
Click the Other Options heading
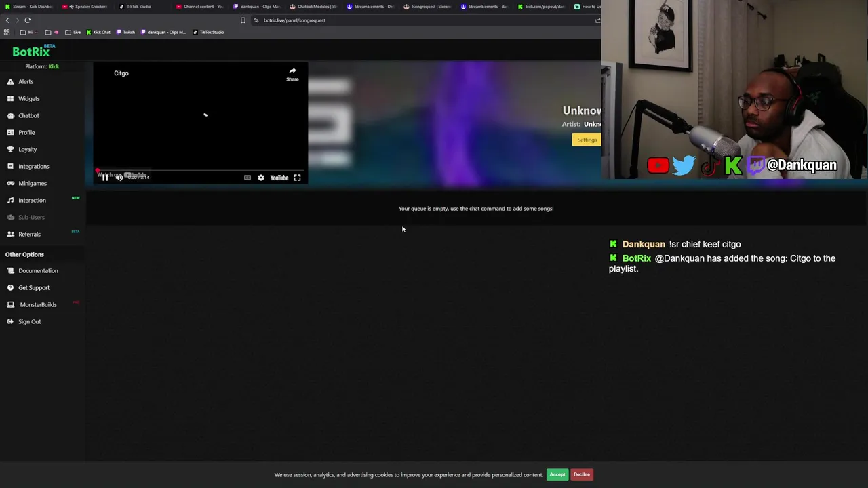pyautogui.click(x=24, y=254)
